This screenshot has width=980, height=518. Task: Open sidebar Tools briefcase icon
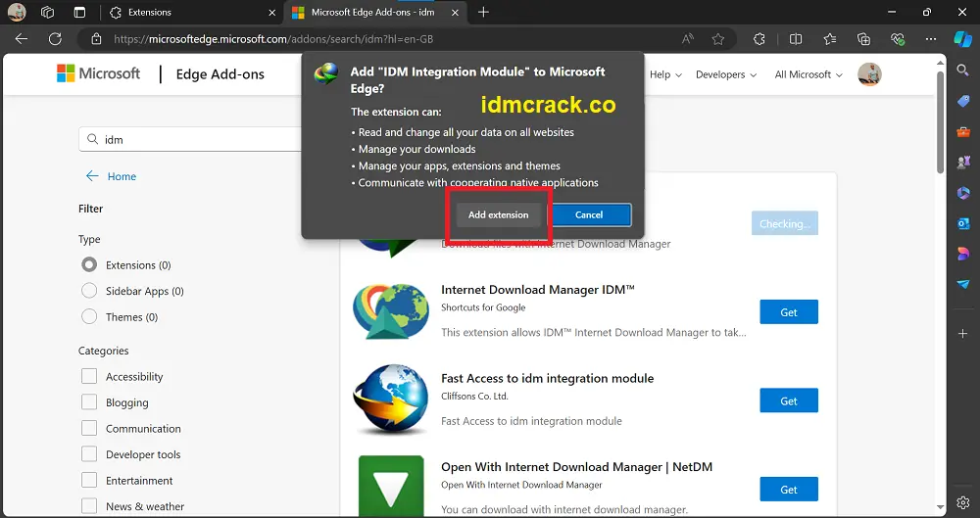click(x=963, y=132)
